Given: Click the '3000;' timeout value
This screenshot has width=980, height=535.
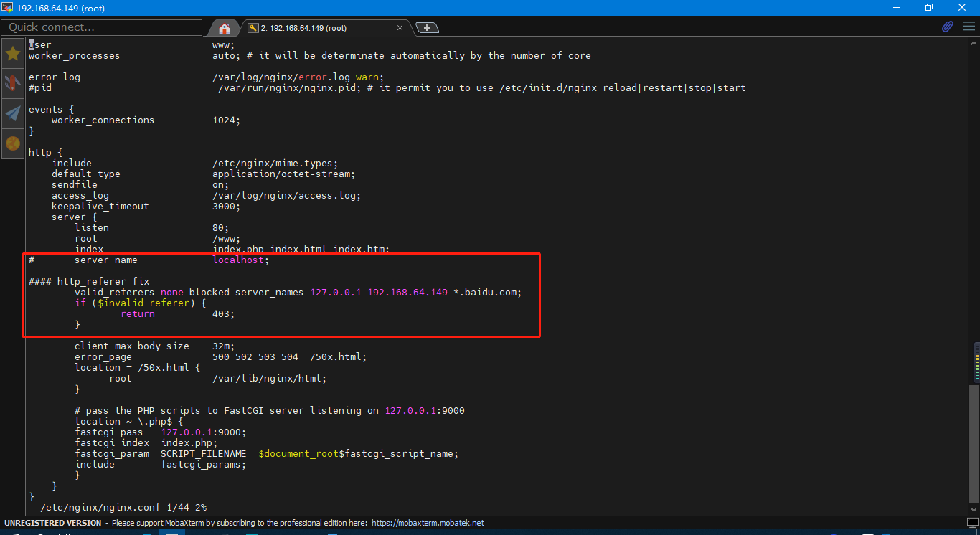Looking at the screenshot, I should tap(227, 206).
